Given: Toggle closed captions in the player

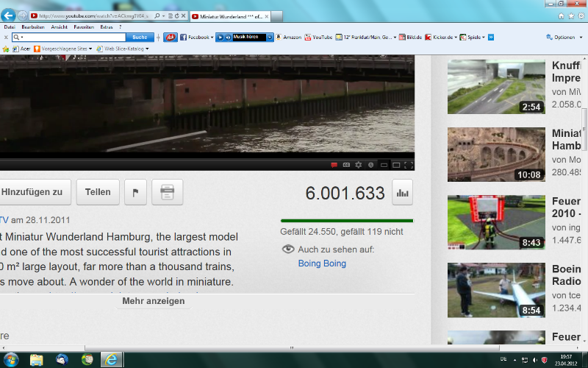Looking at the screenshot, I should (346, 164).
